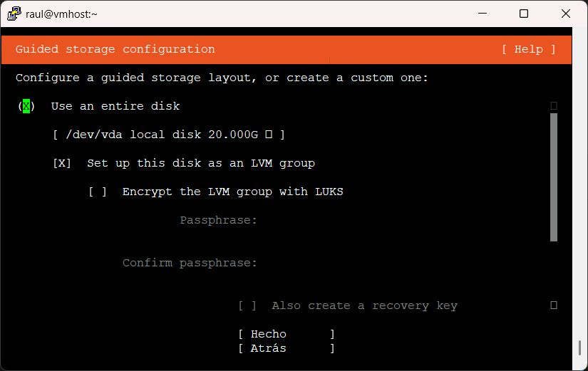Image resolution: width=588 pixels, height=371 pixels.
Task: Open the Help menu in the header
Action: [528, 49]
